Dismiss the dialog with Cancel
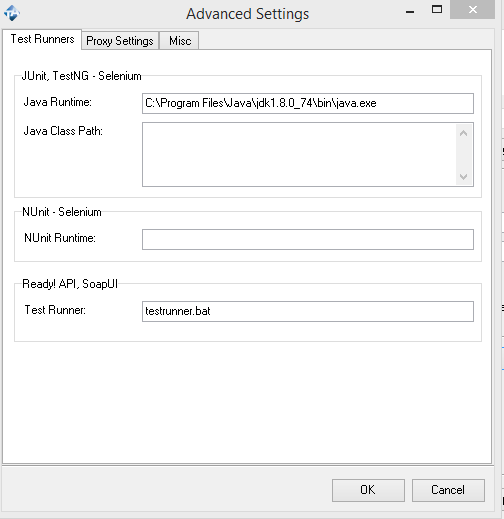This screenshot has height=519, width=504. (448, 490)
